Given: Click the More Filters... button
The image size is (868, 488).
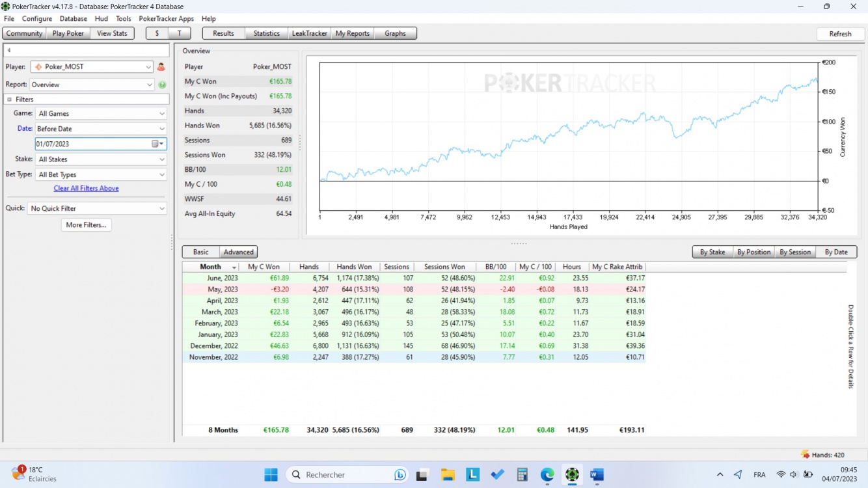Looking at the screenshot, I should click(87, 224).
